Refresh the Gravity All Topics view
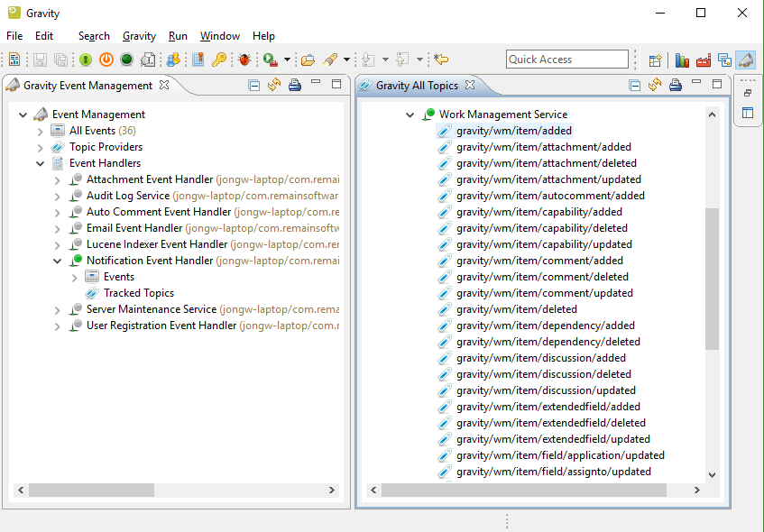 [x=654, y=86]
